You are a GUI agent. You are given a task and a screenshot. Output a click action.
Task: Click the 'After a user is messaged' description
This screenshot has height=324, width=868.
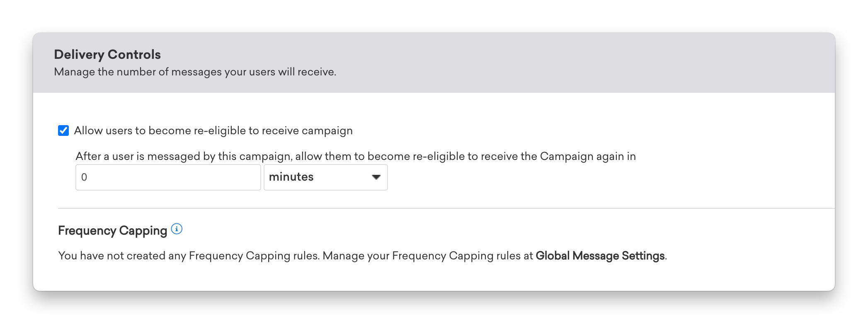pos(356,156)
